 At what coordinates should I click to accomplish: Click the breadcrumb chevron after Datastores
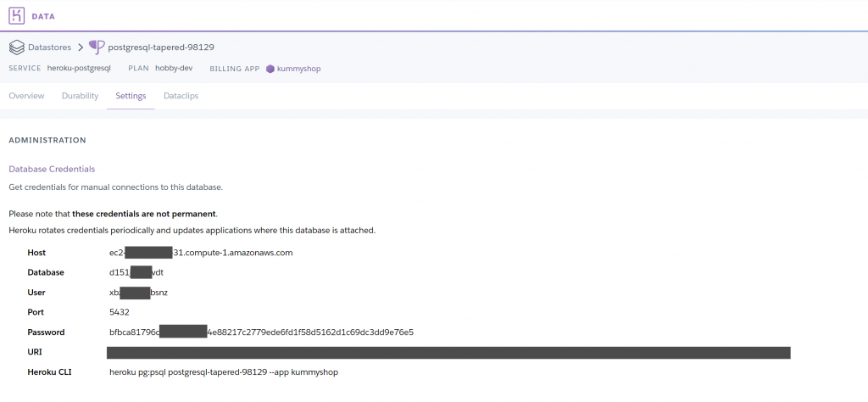(81, 47)
